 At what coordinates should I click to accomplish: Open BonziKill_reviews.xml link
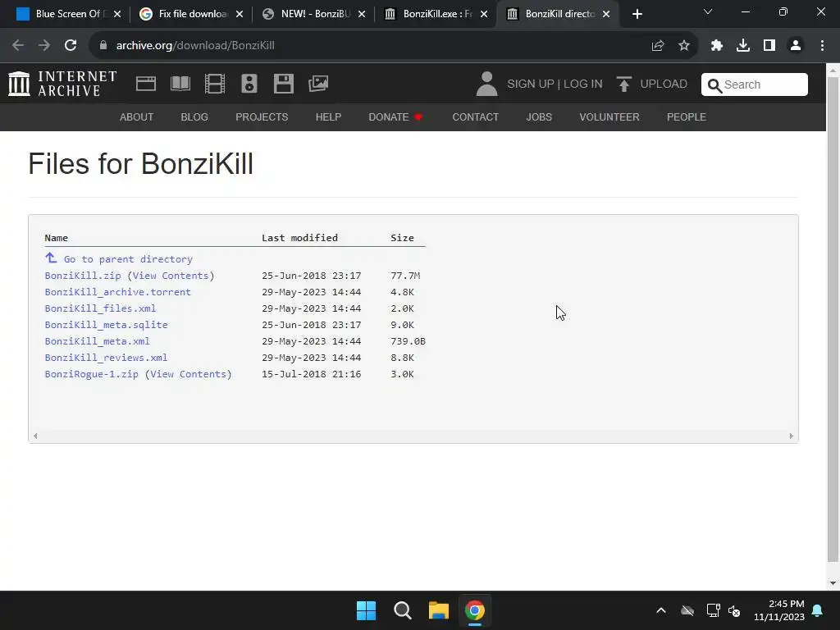pyautogui.click(x=106, y=358)
